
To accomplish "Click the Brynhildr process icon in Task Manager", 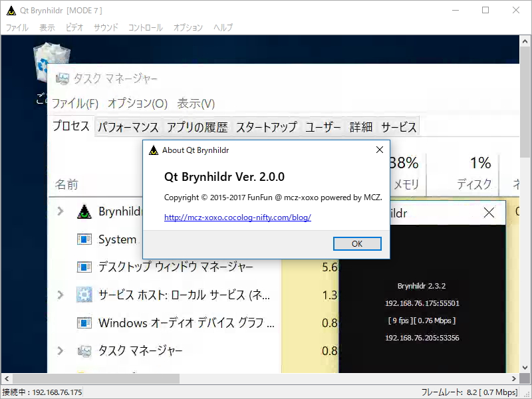I will [84, 210].
